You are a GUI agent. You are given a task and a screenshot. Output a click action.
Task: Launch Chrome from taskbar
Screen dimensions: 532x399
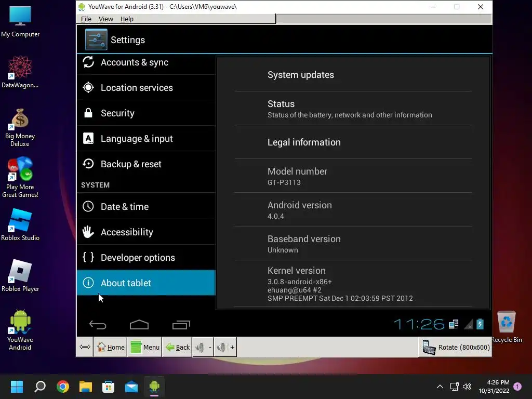click(x=63, y=387)
